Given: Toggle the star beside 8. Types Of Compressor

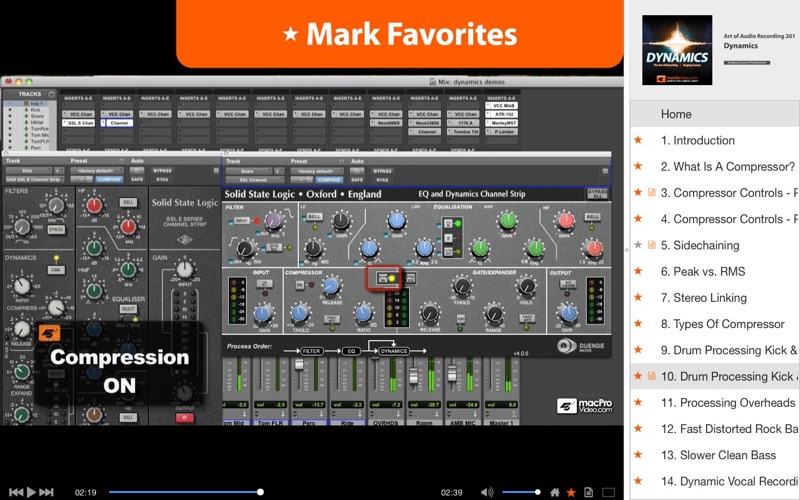Looking at the screenshot, I should (x=638, y=323).
